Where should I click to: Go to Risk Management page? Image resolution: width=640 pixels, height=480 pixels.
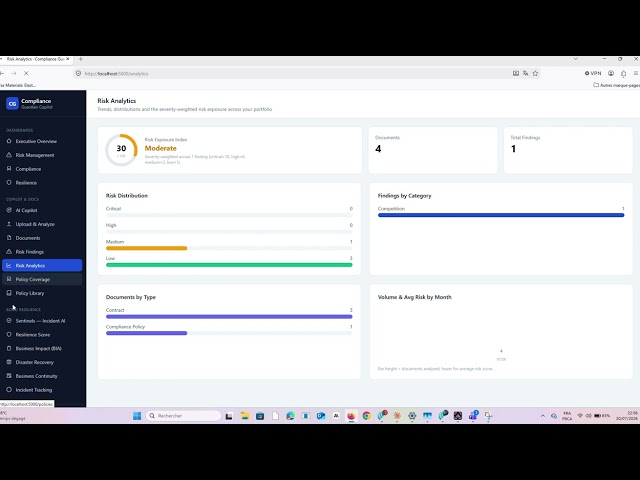click(42, 155)
